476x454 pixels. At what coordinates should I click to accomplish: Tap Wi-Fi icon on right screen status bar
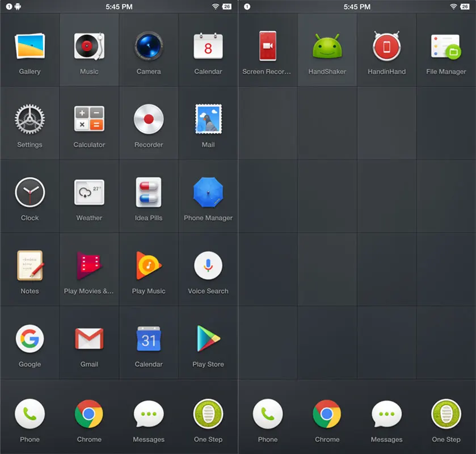click(453, 6)
